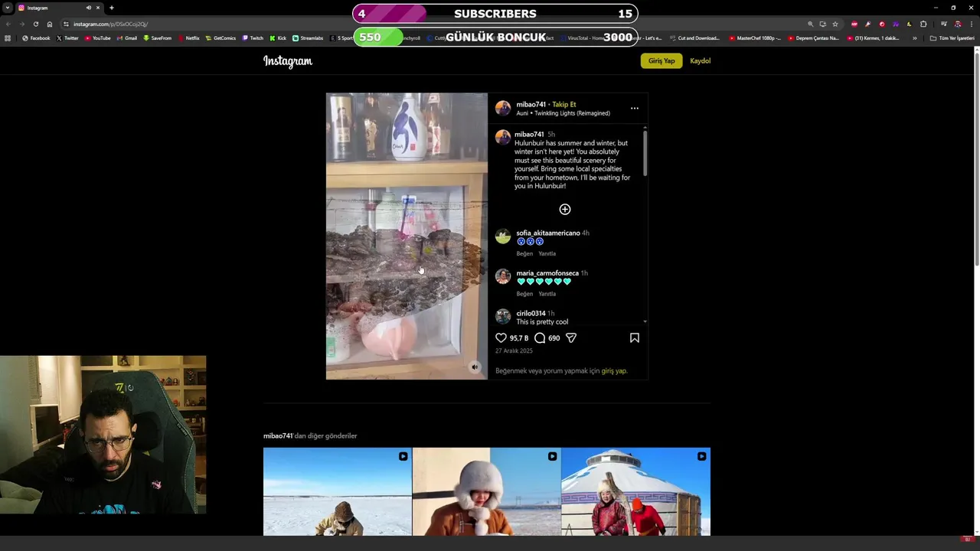Image resolution: width=980 pixels, height=551 pixels.
Task: Open Chrome three-dot menu
Action: [x=972, y=24]
